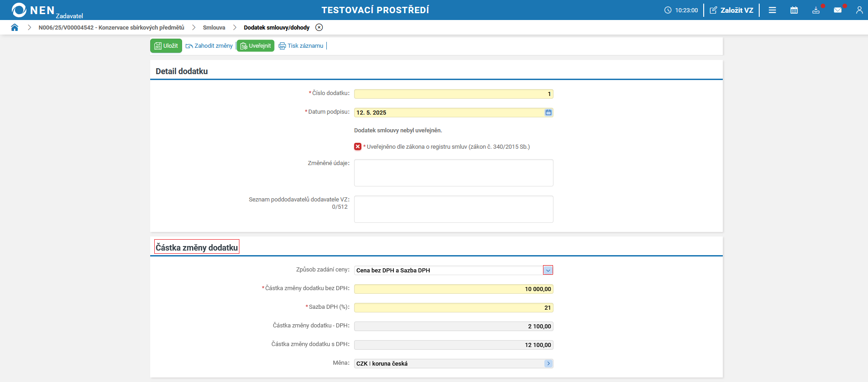This screenshot has width=868, height=382.
Task: Open the downloads icon in header
Action: (816, 10)
